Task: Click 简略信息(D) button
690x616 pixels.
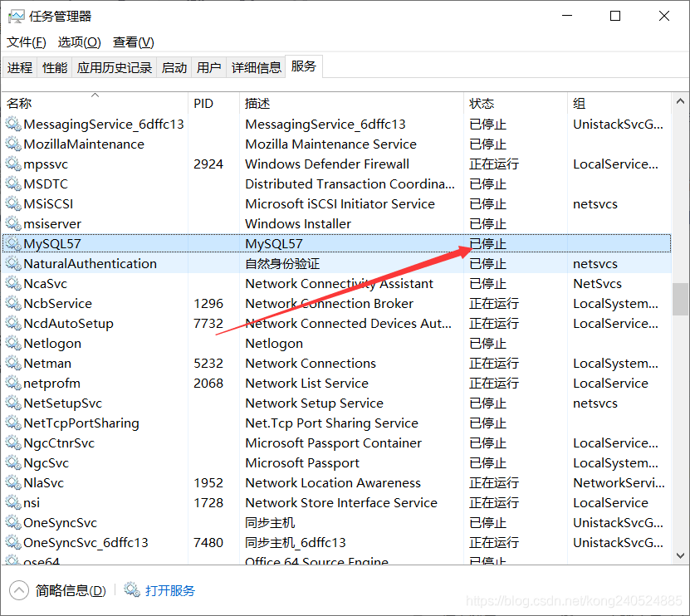Action: (x=71, y=590)
